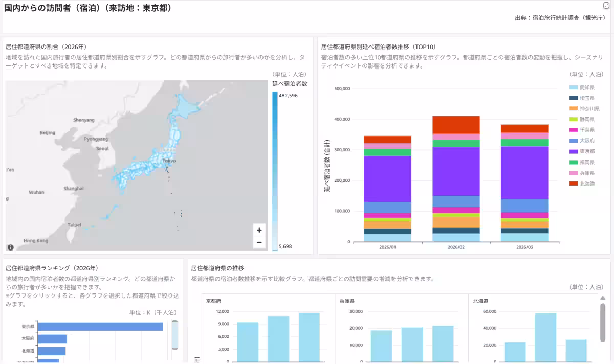This screenshot has height=364, width=614.
Task: Click the Hong Kong label on the map
Action: tap(36, 241)
